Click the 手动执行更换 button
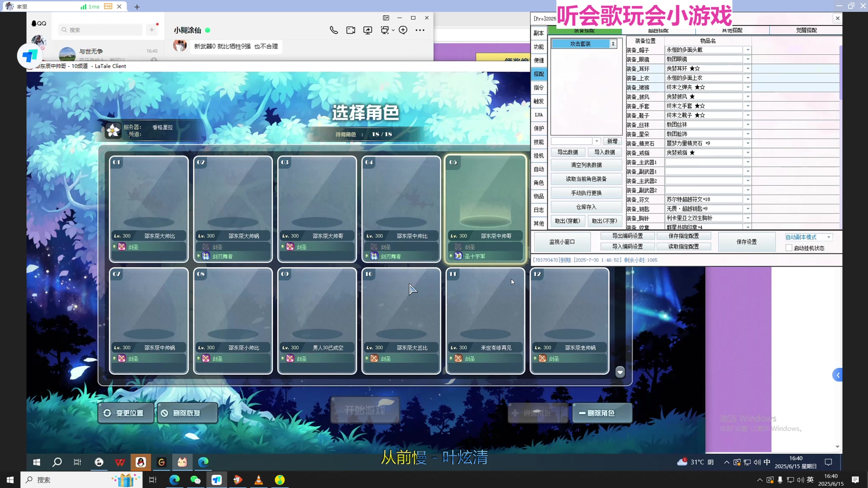Screen dimensions: 868x488 586,193
